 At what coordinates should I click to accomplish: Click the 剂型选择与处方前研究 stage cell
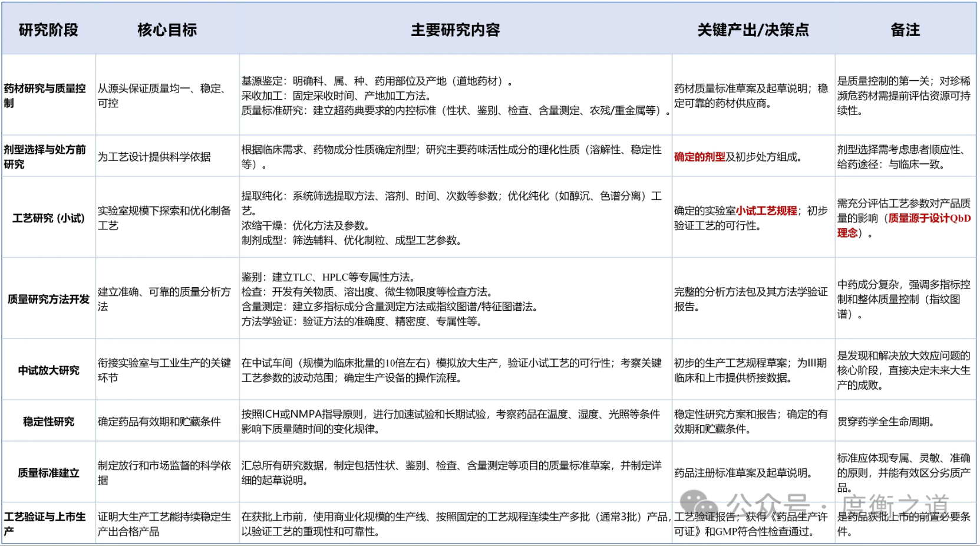45,157
